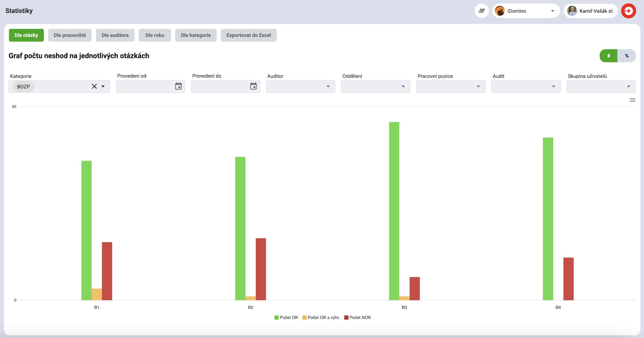Click the red logout arrow icon
The width and height of the screenshot is (644, 338).
(x=628, y=11)
